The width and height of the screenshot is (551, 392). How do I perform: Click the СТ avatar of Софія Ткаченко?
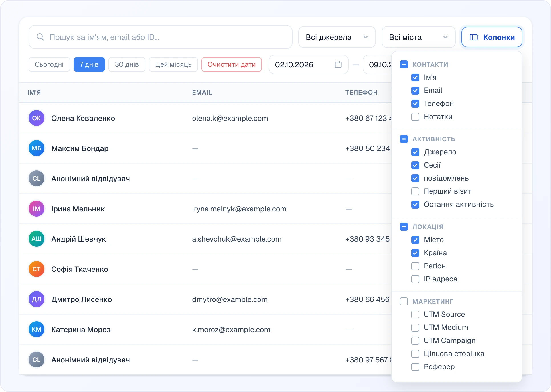click(x=37, y=269)
